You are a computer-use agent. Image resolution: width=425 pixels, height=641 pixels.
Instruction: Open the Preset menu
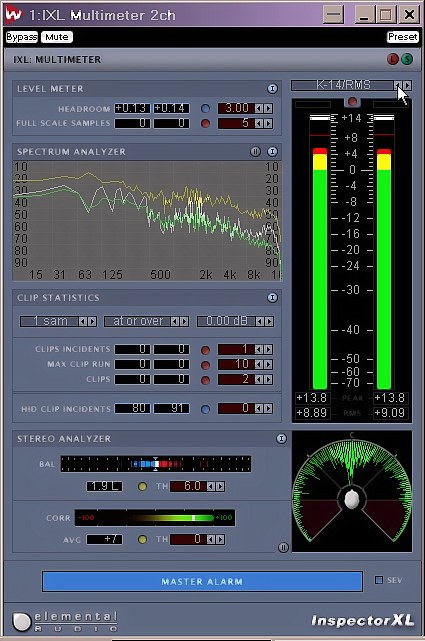coord(403,37)
